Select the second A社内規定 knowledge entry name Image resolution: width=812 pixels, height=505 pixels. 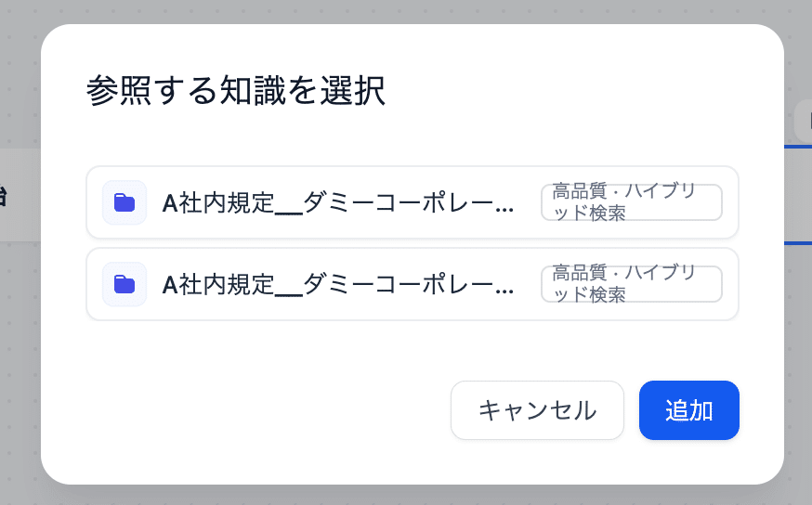click(x=338, y=285)
